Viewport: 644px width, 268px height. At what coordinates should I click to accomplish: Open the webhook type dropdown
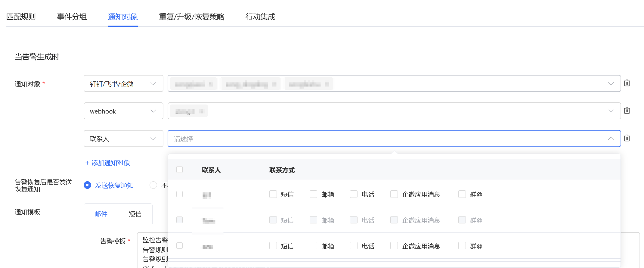click(x=123, y=111)
